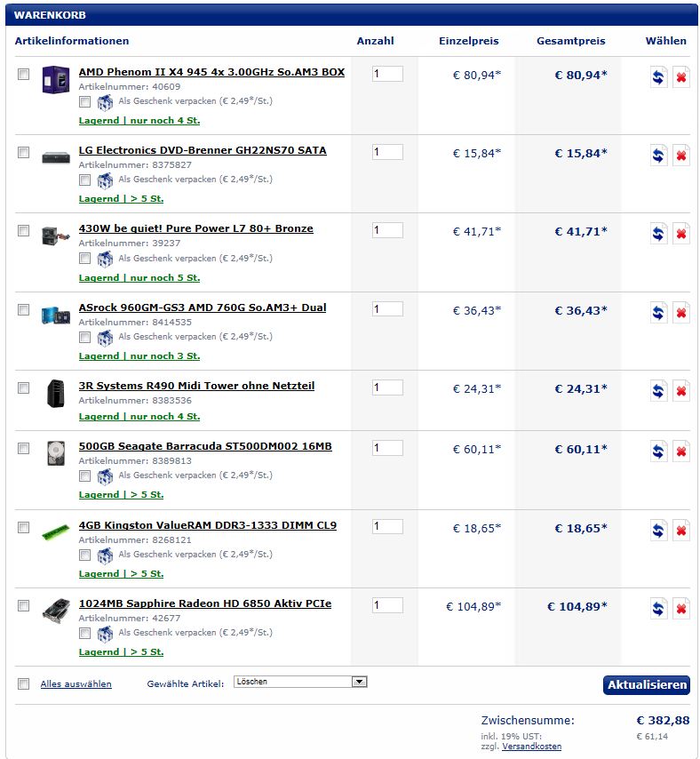This screenshot has height=759, width=700.
Task: Open 4GB Kingston ValueRAM DDR3-1333 link
Action: pos(208,525)
